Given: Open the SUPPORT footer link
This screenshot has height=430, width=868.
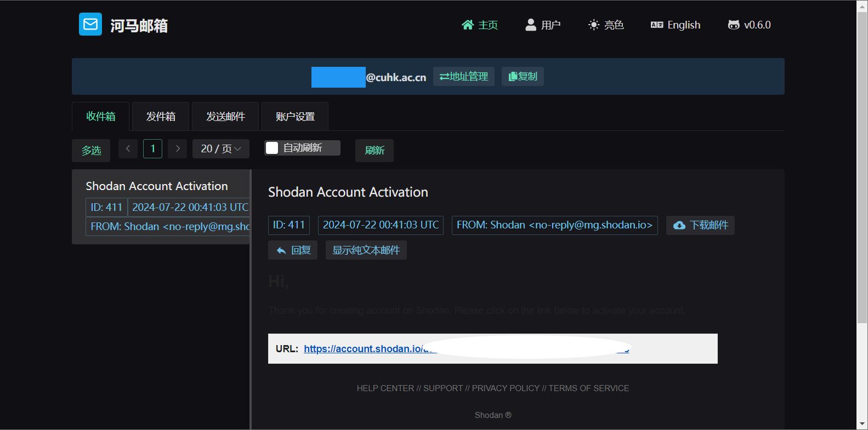Looking at the screenshot, I should click(443, 388).
